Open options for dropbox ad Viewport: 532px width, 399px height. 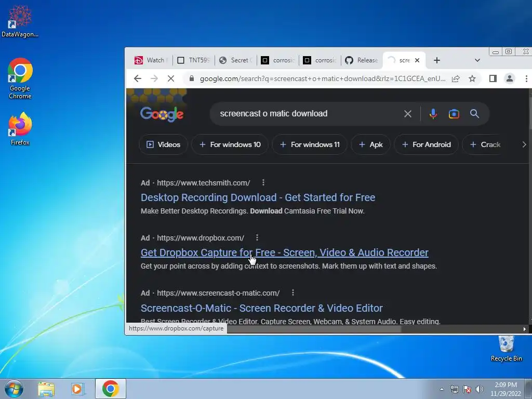tap(257, 237)
